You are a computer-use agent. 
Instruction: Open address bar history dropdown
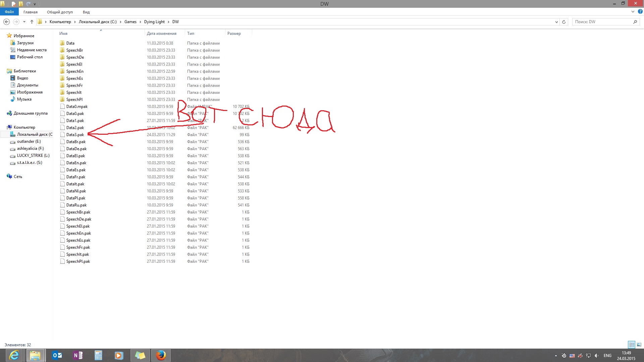click(x=556, y=22)
